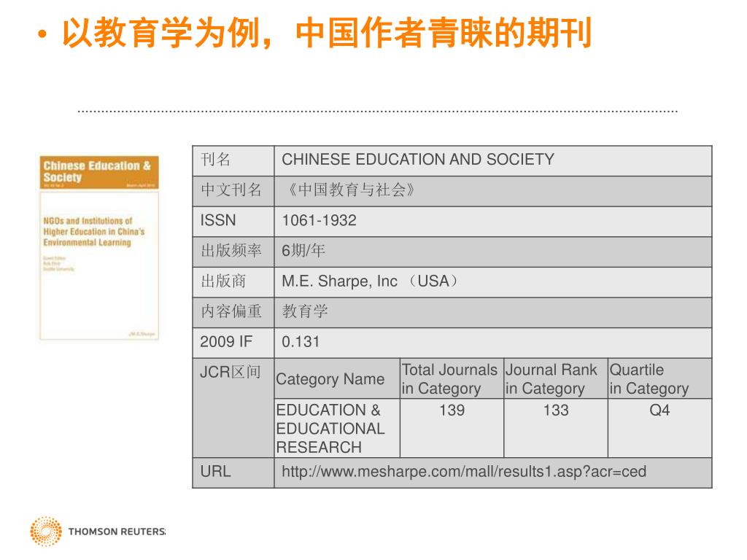Click CHINESE EDUCATION AND SOCIETY journal name
This screenshot has height=560, width=747.
(x=418, y=159)
